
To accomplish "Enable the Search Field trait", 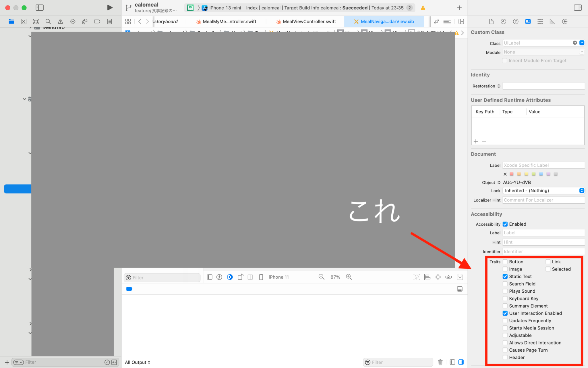I will pos(505,284).
